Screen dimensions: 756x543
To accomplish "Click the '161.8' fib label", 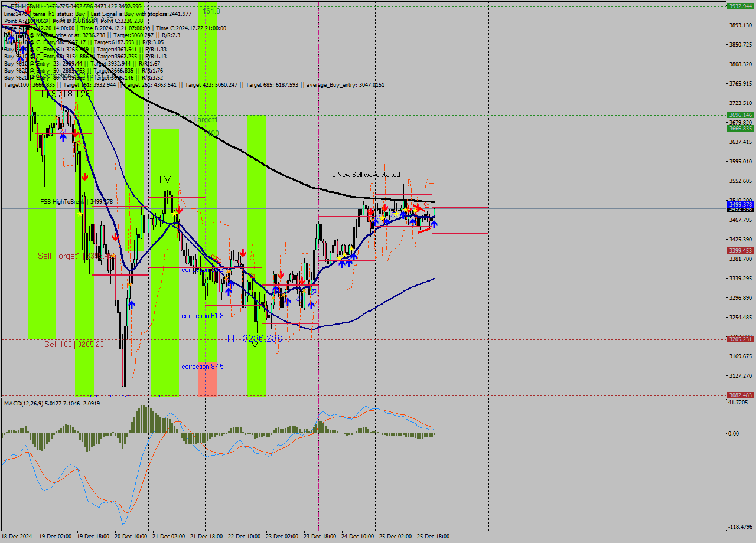I will [211, 11].
